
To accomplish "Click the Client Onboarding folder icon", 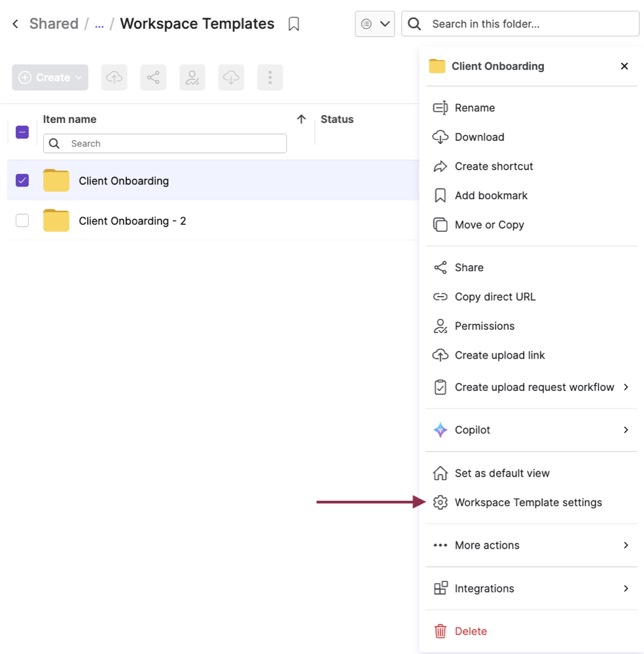I will [x=56, y=180].
